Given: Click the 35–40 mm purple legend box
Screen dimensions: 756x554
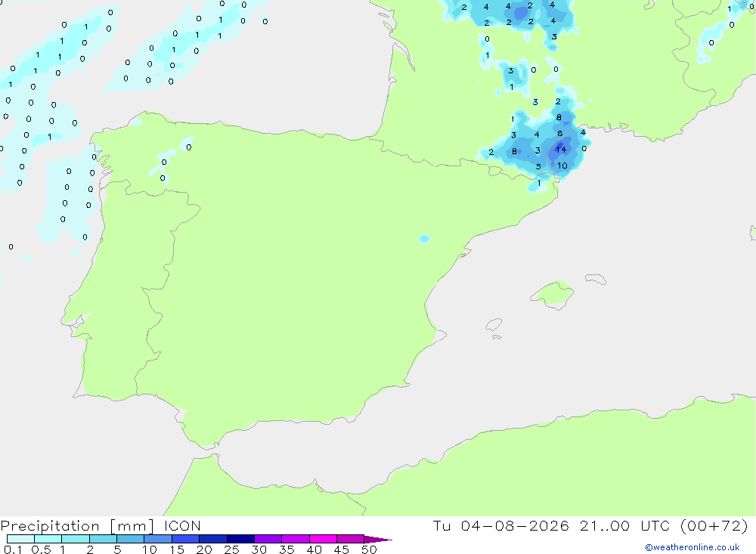Looking at the screenshot, I should 296,539.
